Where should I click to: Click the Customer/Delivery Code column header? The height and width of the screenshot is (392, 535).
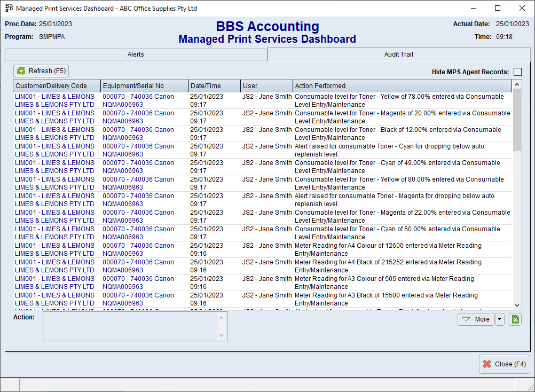57,86
